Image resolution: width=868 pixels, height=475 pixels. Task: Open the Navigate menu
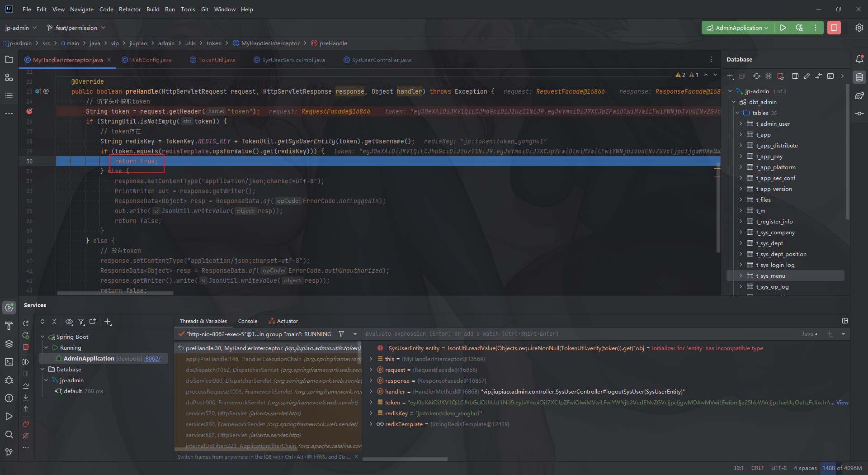coord(81,9)
